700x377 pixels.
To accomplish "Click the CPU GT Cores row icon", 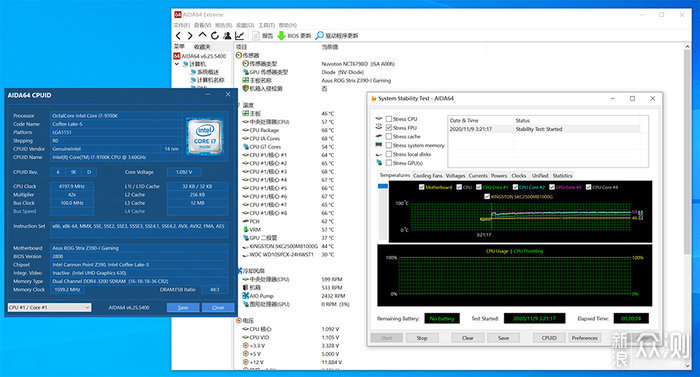I will click(246, 147).
